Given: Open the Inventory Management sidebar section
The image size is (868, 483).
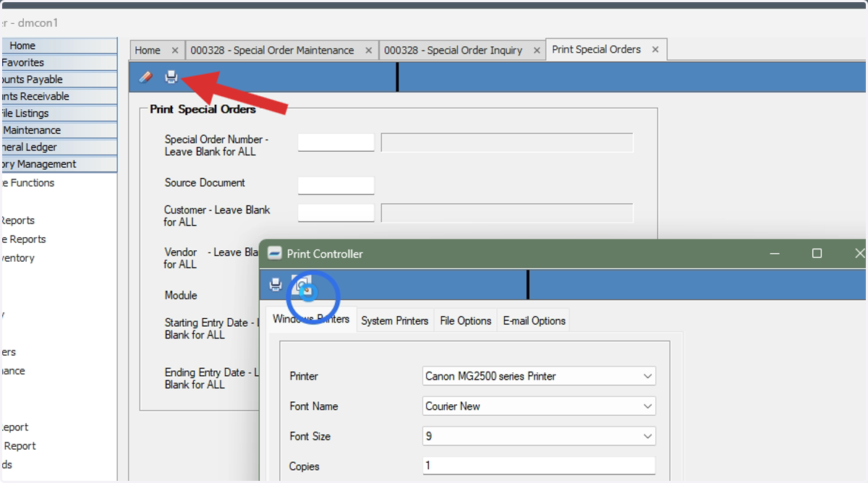Looking at the screenshot, I should [59, 164].
